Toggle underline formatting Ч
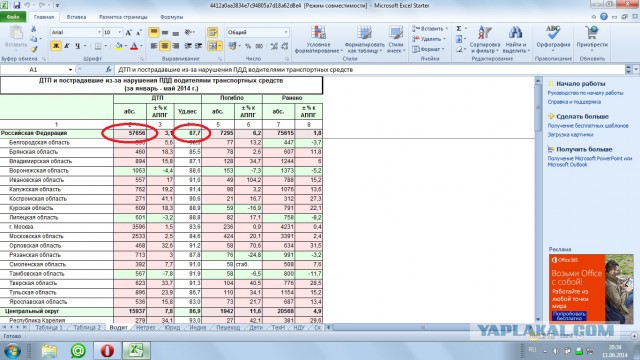 coord(78,46)
